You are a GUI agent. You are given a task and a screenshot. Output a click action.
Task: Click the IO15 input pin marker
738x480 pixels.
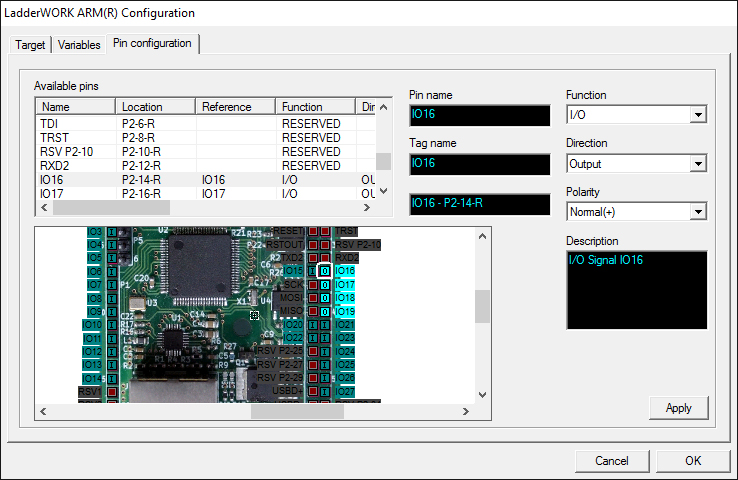312,271
